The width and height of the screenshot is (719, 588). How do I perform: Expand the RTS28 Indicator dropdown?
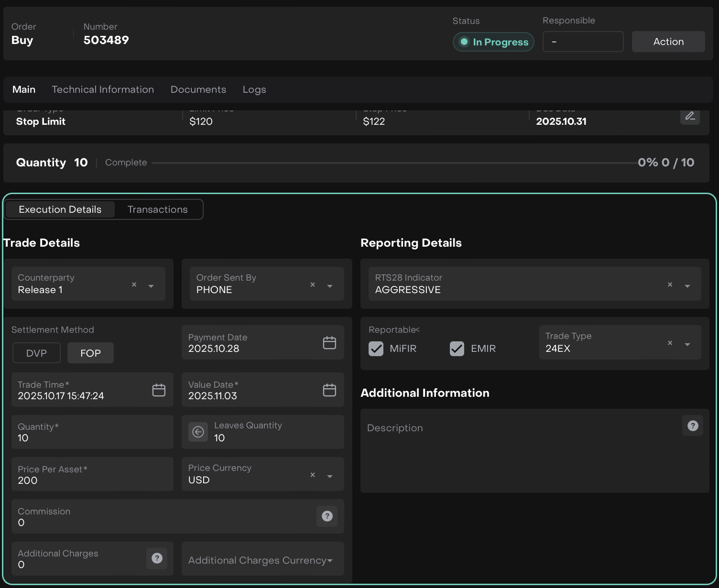[x=687, y=286]
